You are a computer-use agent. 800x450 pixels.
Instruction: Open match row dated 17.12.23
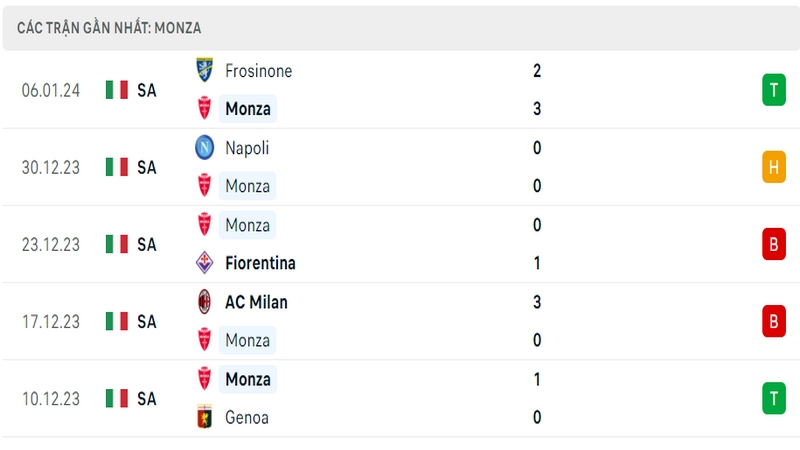401,321
